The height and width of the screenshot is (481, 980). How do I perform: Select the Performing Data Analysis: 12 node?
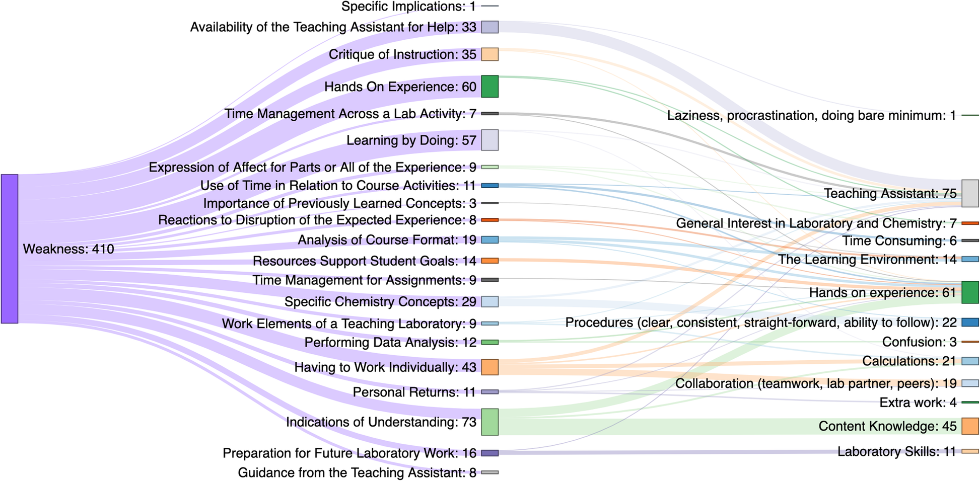point(489,342)
